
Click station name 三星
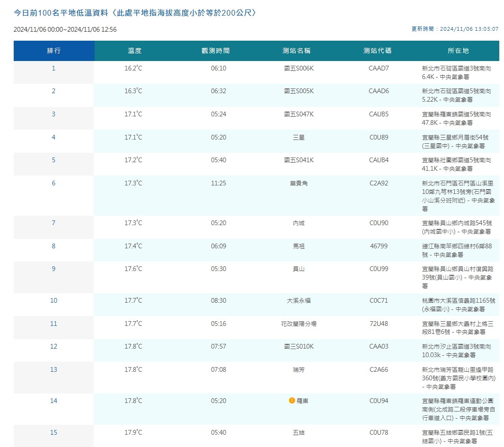pos(299,138)
